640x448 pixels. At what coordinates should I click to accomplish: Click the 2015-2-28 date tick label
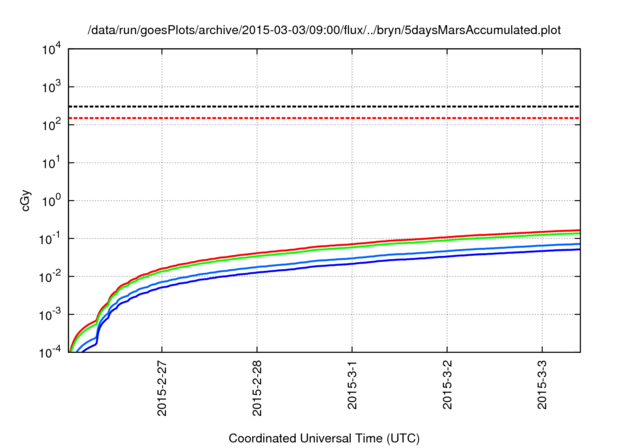(257, 388)
